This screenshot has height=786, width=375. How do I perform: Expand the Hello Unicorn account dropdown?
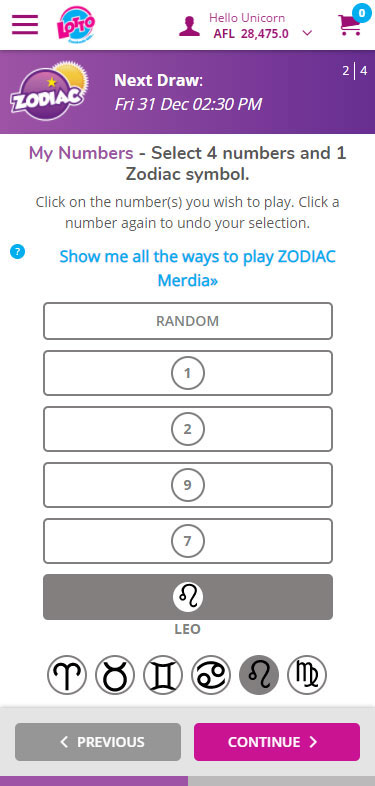point(307,34)
